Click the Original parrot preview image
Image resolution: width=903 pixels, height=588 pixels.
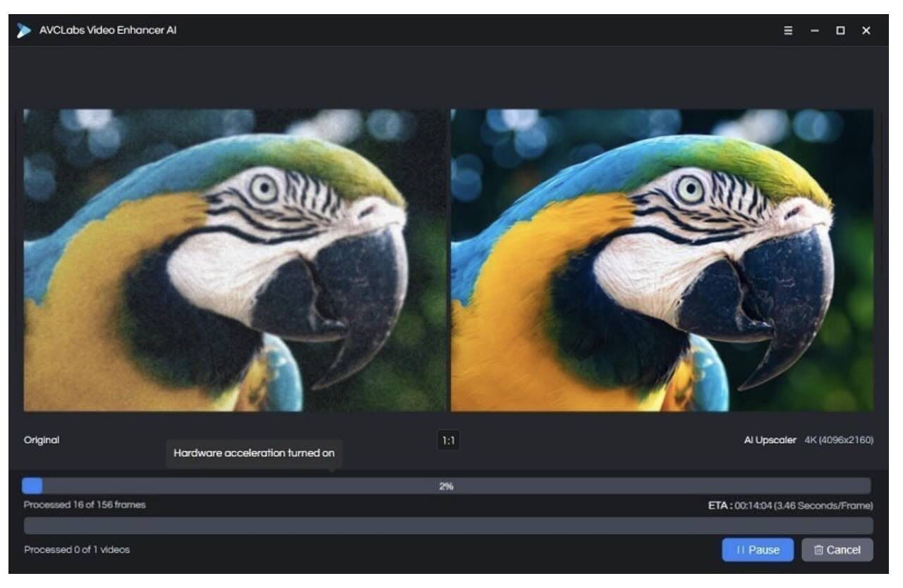[235, 260]
